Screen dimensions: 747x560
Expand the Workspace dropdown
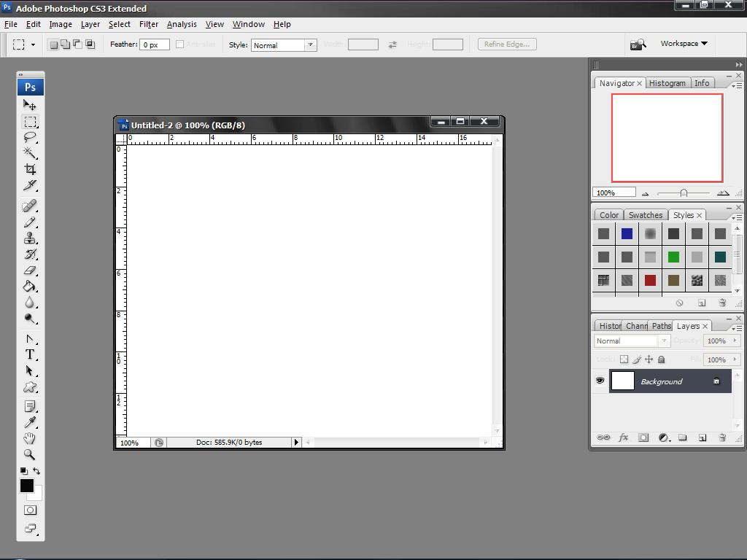[684, 44]
